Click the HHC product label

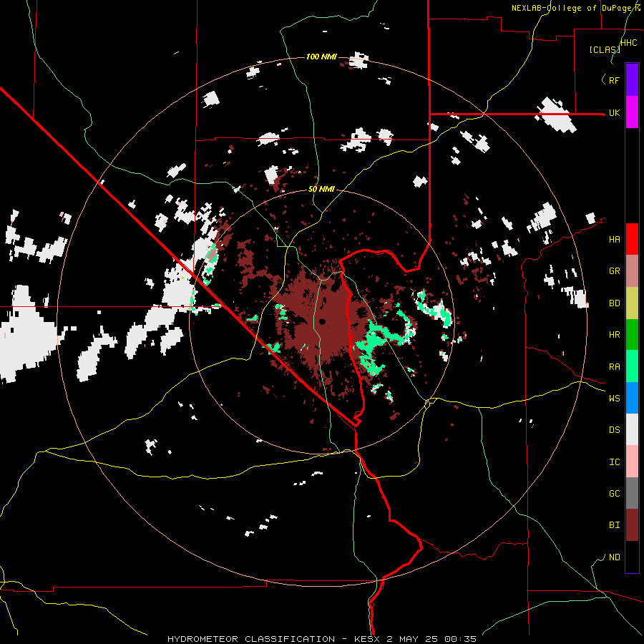click(628, 43)
